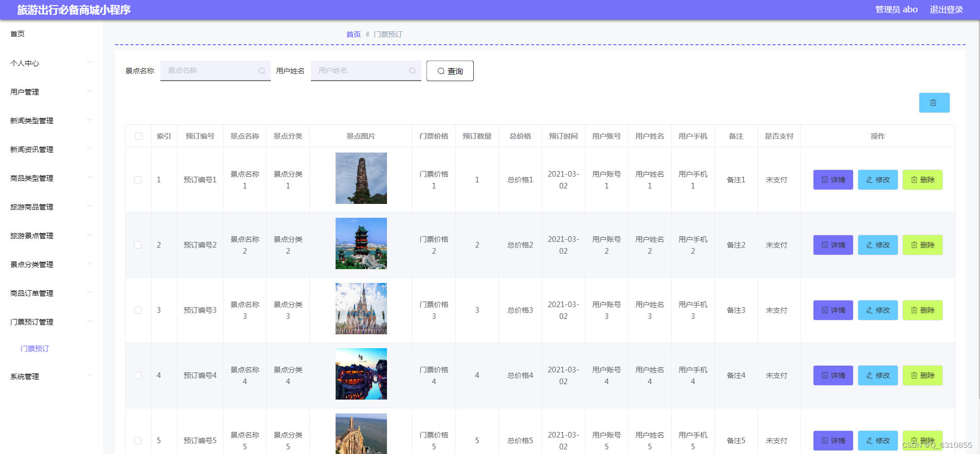Open coastal rock image in row 5
The image size is (980, 454).
tap(361, 434)
